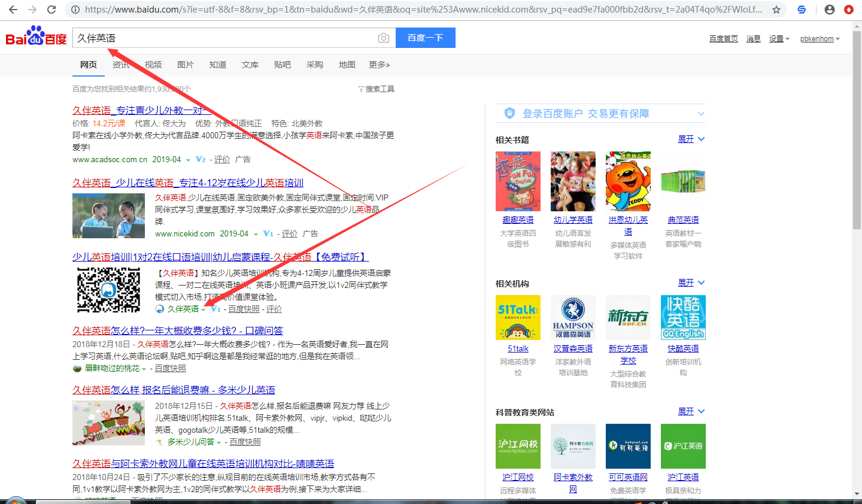Open the 少儿在线英语 ad result title
The image size is (862, 504).
click(188, 183)
